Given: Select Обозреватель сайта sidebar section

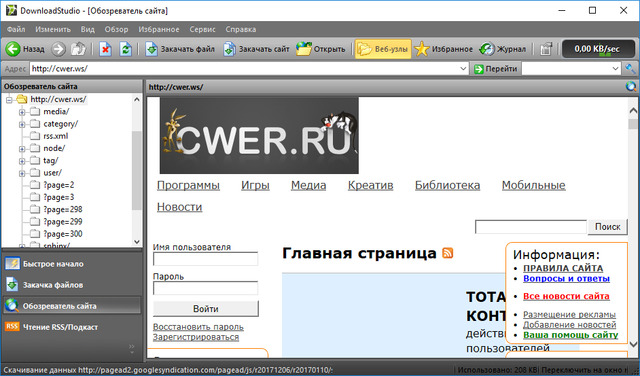Looking at the screenshot, I should [x=72, y=306].
